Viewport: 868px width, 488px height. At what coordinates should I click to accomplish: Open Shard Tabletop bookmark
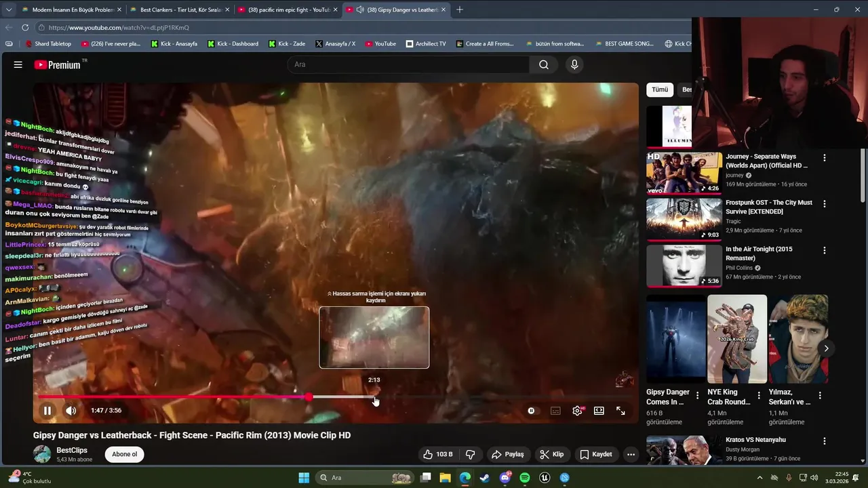tap(47, 43)
